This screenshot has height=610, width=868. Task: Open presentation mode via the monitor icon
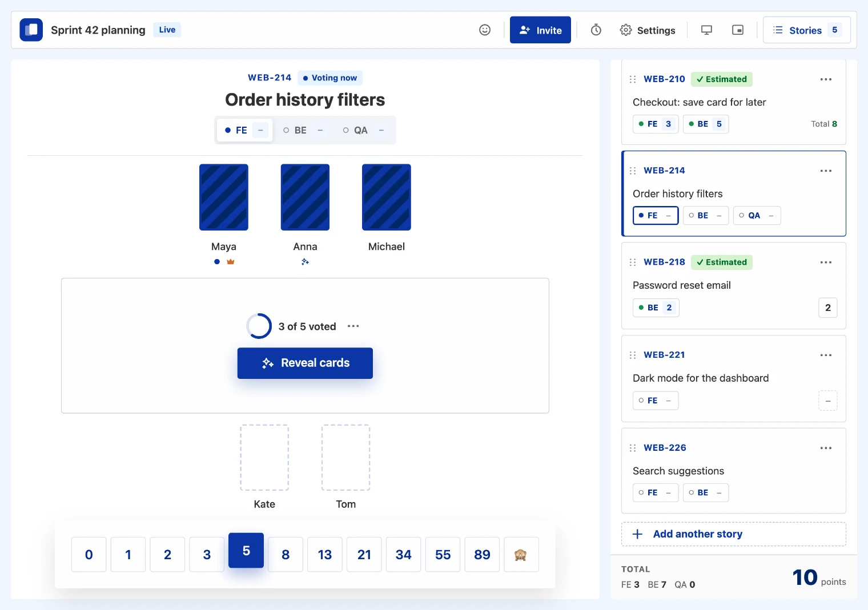(x=706, y=30)
